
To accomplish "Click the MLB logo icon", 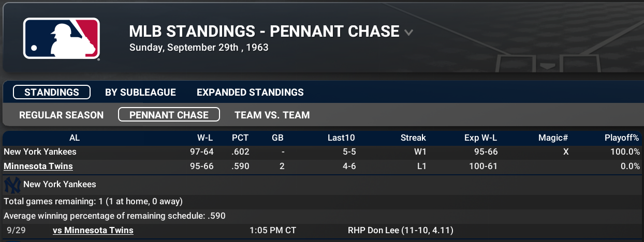I will [61, 39].
